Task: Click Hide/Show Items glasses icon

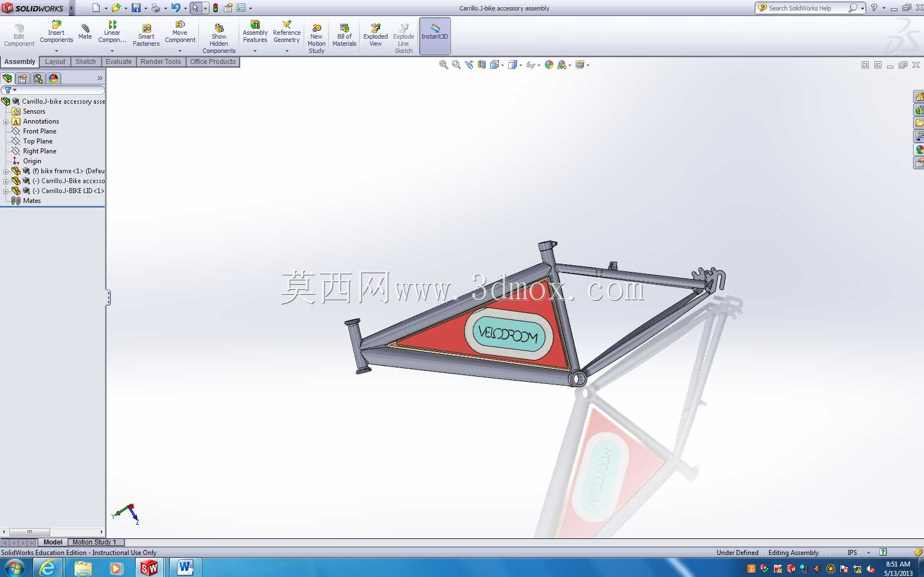Action: click(530, 65)
